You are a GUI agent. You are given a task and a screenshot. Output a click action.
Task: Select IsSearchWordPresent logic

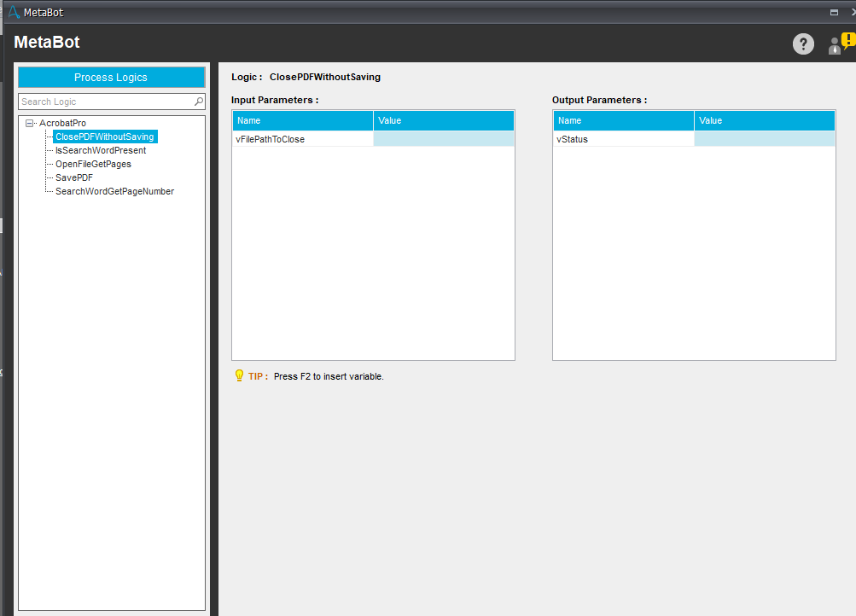tap(101, 151)
